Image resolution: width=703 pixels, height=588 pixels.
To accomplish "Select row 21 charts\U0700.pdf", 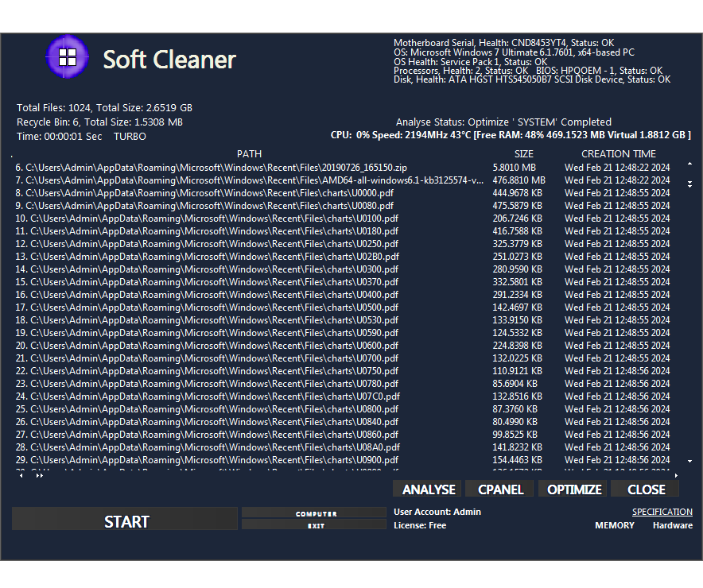I will click(343, 358).
